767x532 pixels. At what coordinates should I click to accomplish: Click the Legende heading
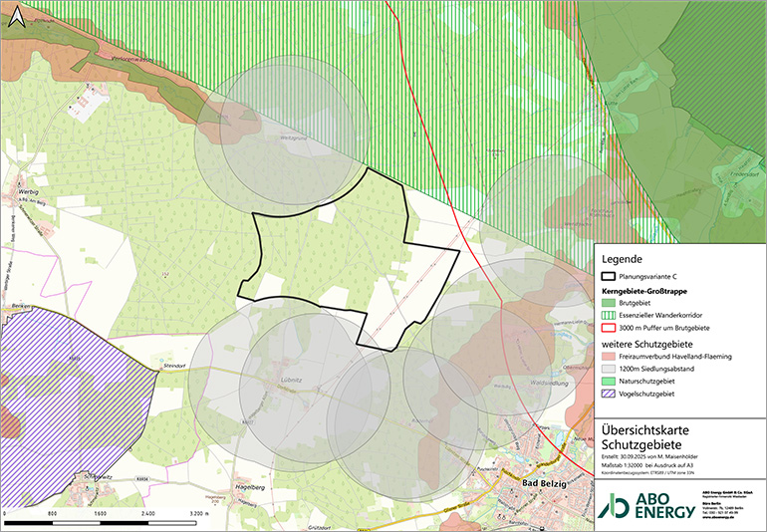coord(624,259)
